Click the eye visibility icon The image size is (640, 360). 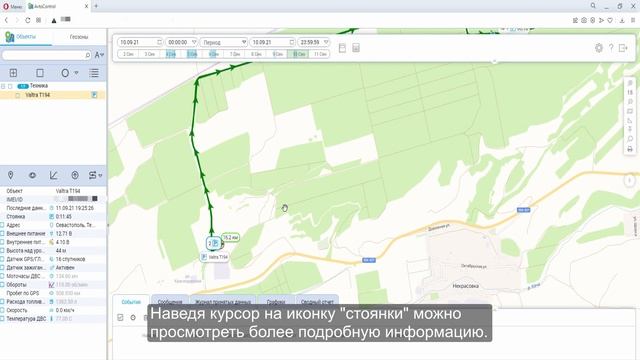click(32, 175)
